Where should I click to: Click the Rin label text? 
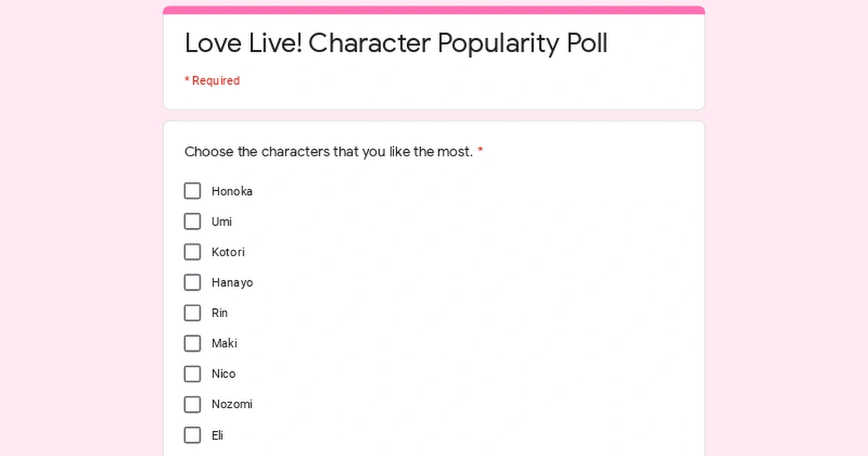point(220,313)
